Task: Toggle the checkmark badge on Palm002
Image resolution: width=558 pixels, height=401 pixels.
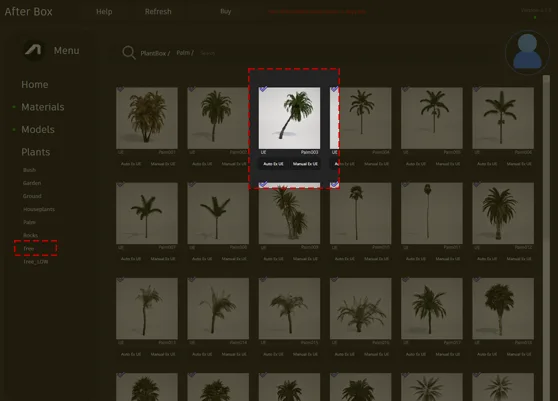Action: (x=192, y=89)
